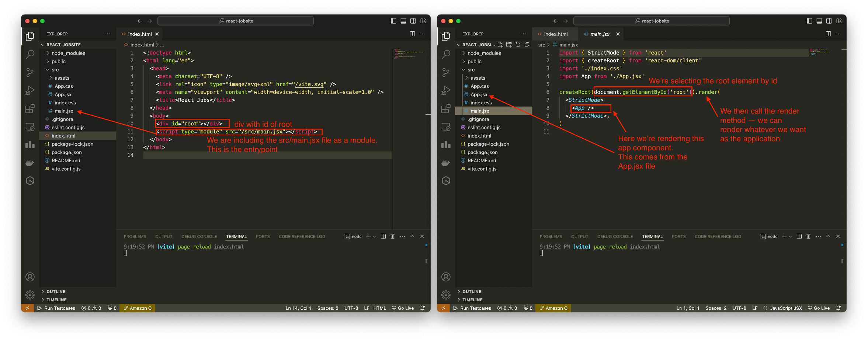Open Search view in right window activity bar
Viewport: 868px width, 340px height.
[x=446, y=54]
